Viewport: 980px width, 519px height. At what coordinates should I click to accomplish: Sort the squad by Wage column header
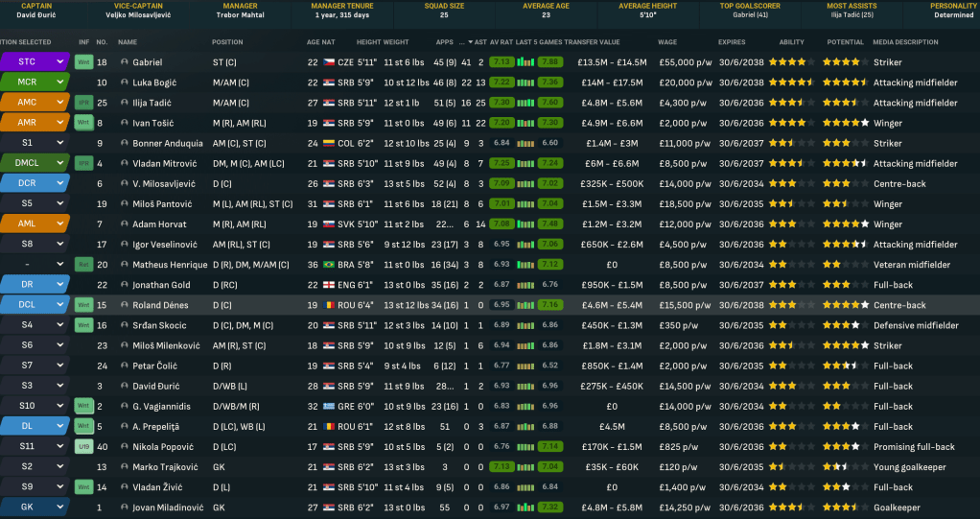[x=667, y=42]
